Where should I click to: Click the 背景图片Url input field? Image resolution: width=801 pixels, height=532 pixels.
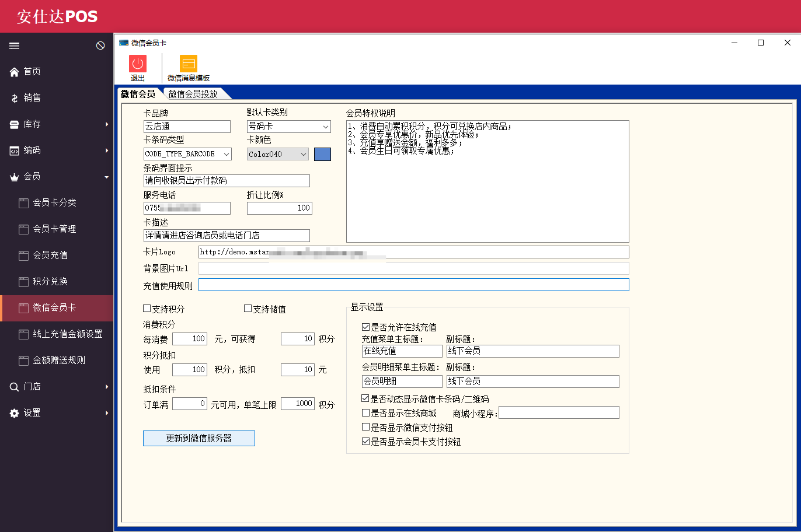(x=414, y=268)
